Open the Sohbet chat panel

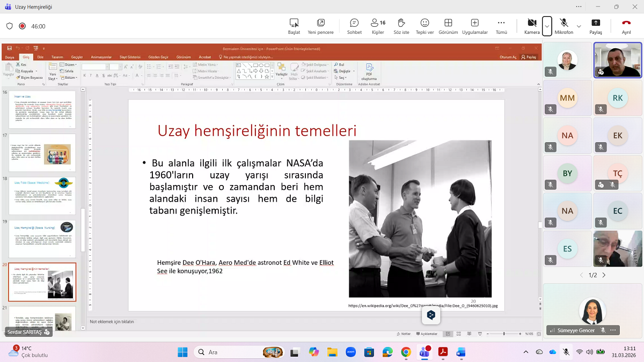tap(354, 26)
